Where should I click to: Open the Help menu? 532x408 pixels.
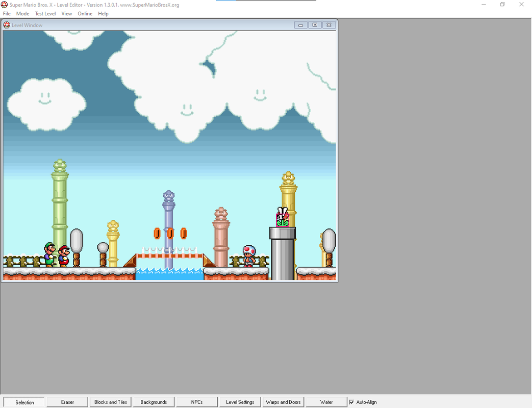(x=103, y=14)
